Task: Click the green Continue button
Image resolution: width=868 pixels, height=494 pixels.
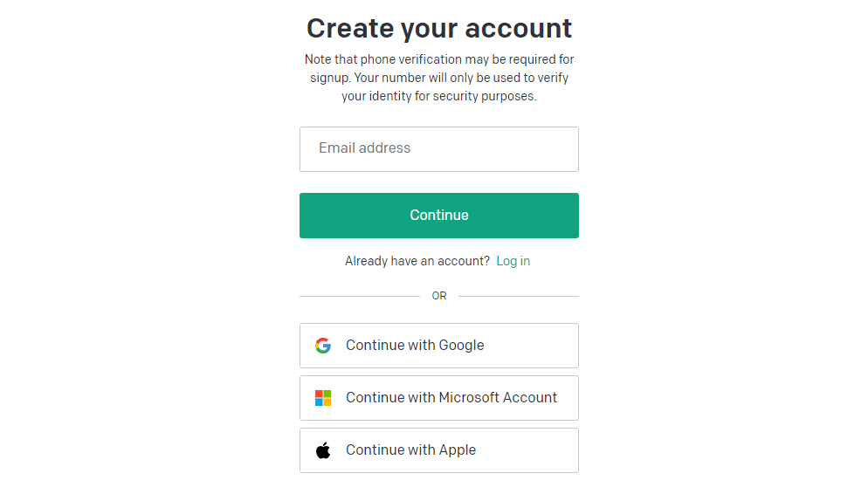Action: (439, 216)
